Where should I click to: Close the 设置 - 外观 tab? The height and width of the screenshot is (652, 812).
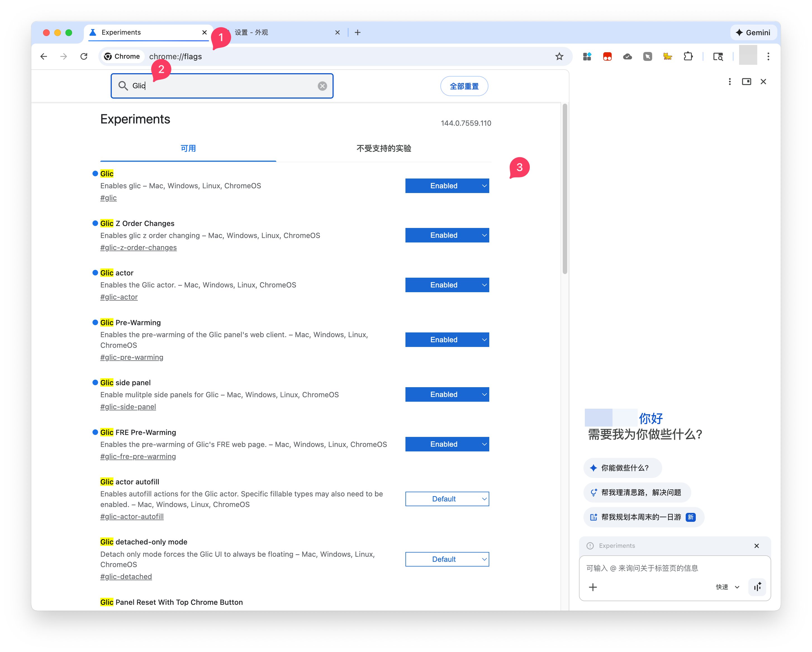[x=338, y=33]
